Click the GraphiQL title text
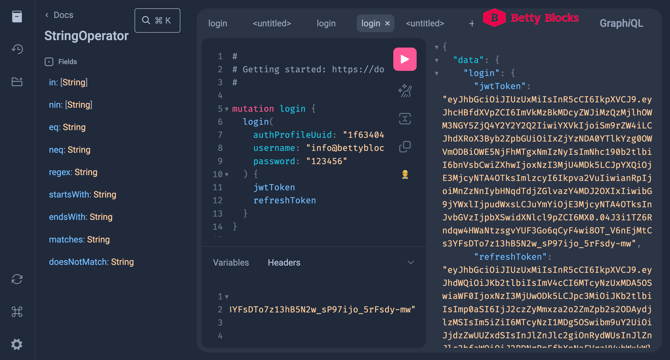Viewport: 670px width, 360px height. click(621, 23)
